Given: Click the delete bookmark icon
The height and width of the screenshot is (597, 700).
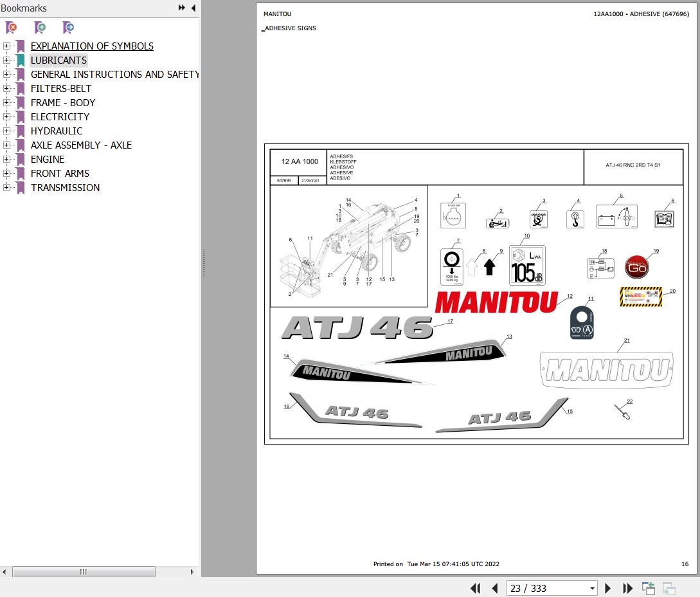Looking at the screenshot, I should click(11, 28).
